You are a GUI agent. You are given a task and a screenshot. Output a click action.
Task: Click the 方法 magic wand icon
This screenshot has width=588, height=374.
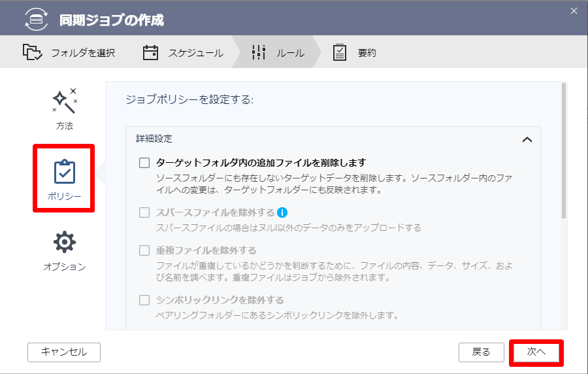click(65, 101)
